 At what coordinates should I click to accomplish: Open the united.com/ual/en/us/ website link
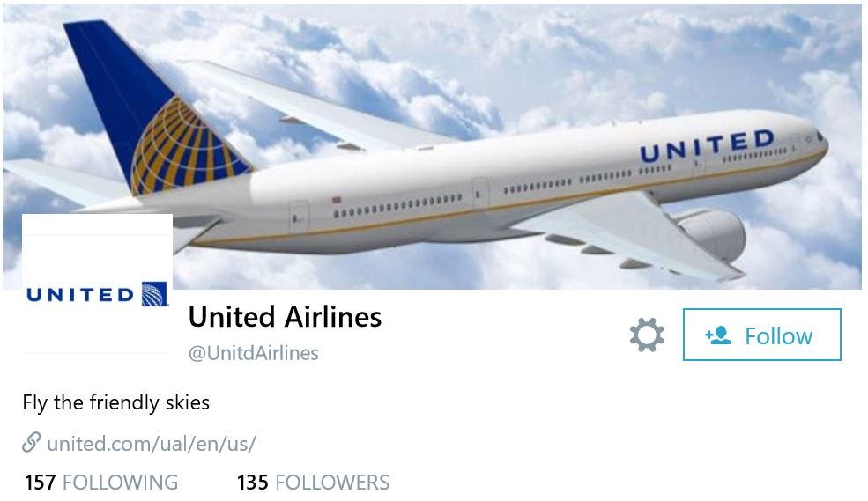[151, 444]
